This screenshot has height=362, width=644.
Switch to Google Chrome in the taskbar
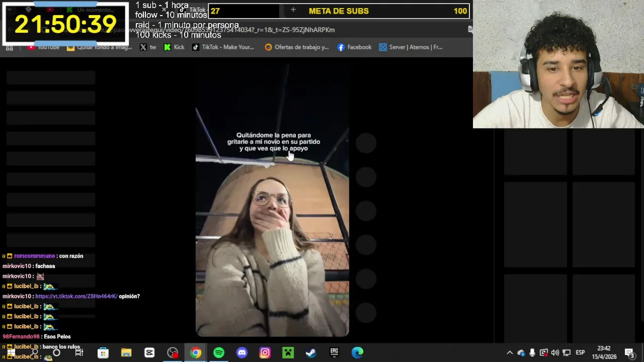[x=196, y=352]
